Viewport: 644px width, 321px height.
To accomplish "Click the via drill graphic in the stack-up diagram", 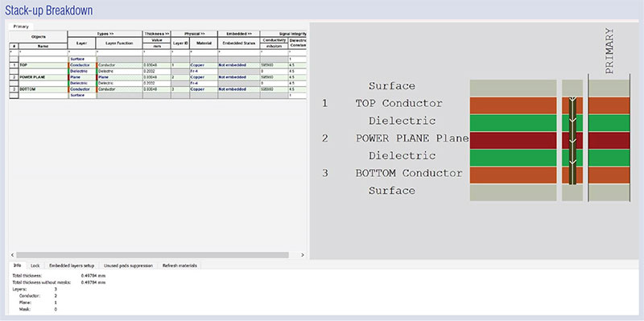I will pos(572,140).
